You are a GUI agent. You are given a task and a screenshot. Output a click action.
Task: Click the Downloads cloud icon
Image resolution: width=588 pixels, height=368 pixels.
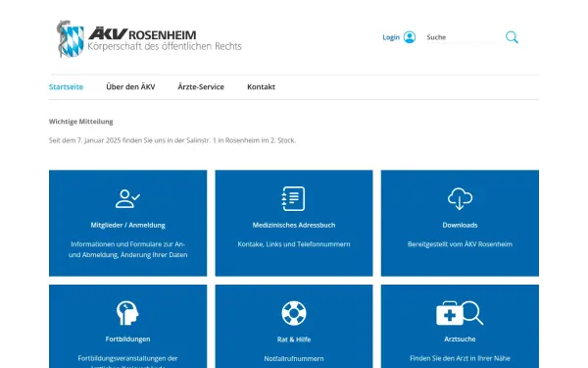(x=460, y=198)
